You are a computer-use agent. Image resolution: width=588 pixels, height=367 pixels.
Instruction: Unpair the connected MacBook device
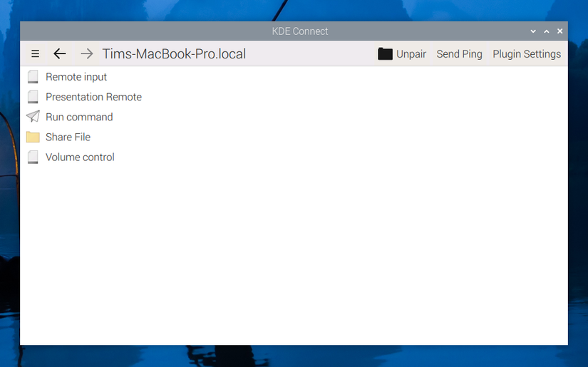point(411,54)
